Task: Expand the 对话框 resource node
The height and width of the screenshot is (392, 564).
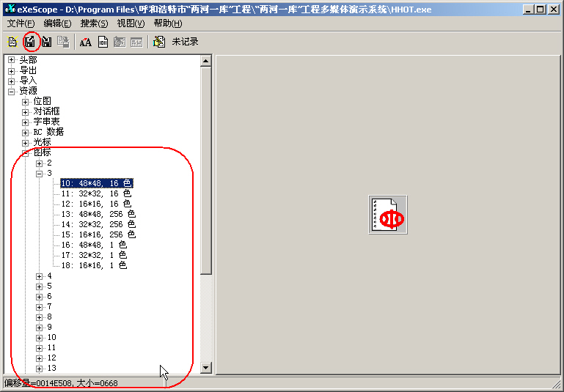Action: pyautogui.click(x=25, y=112)
